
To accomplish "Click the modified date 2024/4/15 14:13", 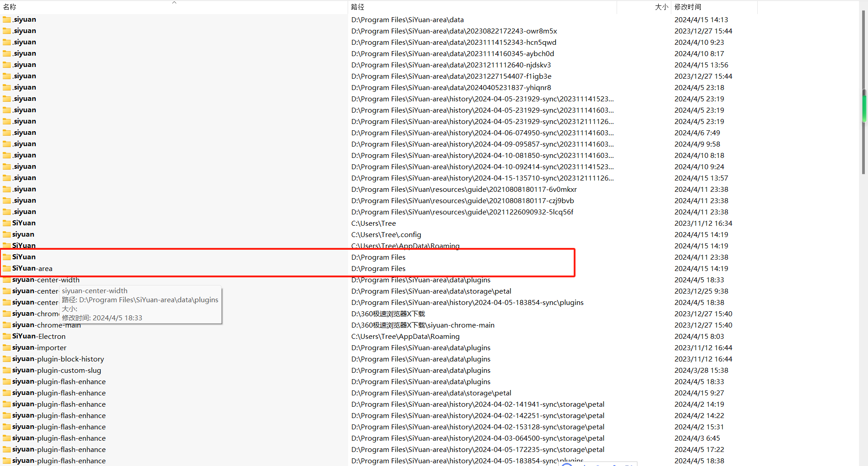I will [x=701, y=20].
